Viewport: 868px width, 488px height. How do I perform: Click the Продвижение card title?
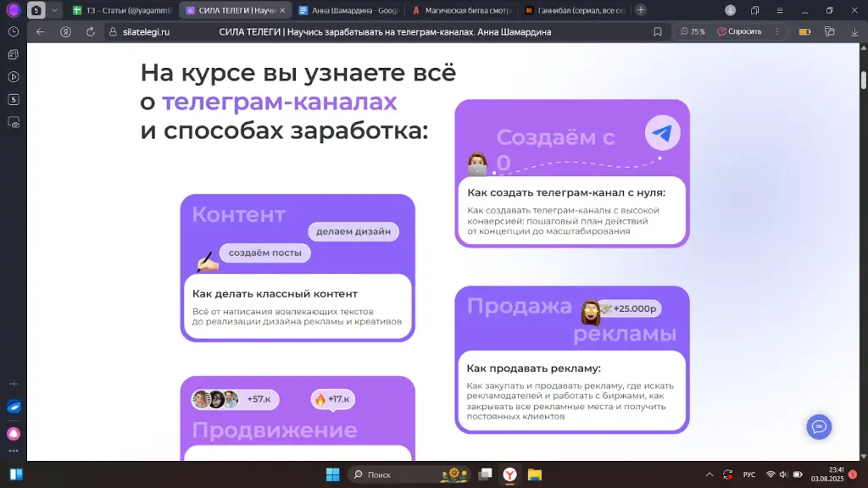pyautogui.click(x=275, y=430)
